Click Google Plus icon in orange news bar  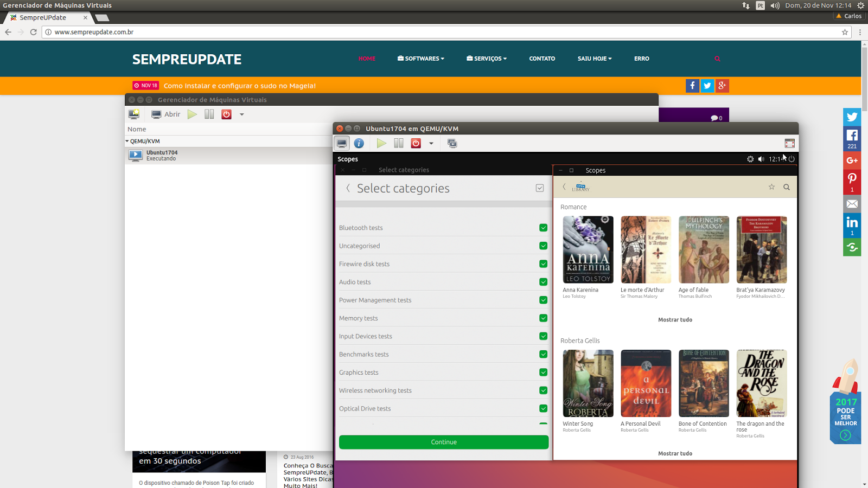tap(722, 86)
